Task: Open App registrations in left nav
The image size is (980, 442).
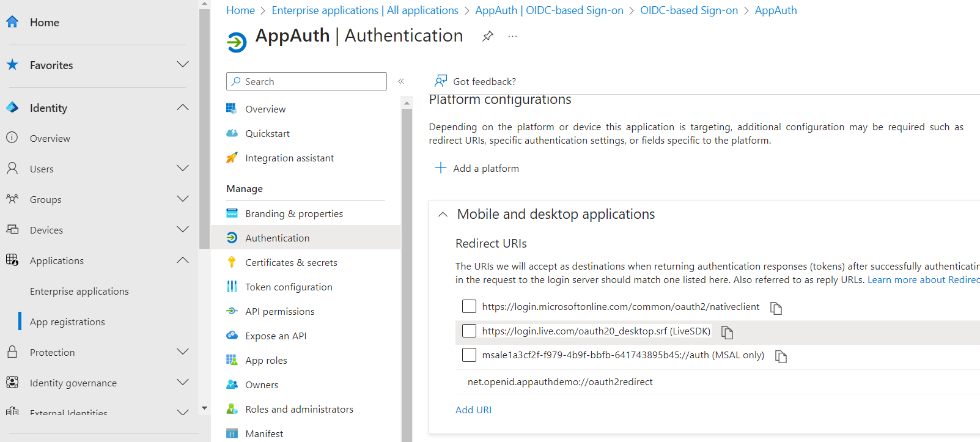Action: 67,322
